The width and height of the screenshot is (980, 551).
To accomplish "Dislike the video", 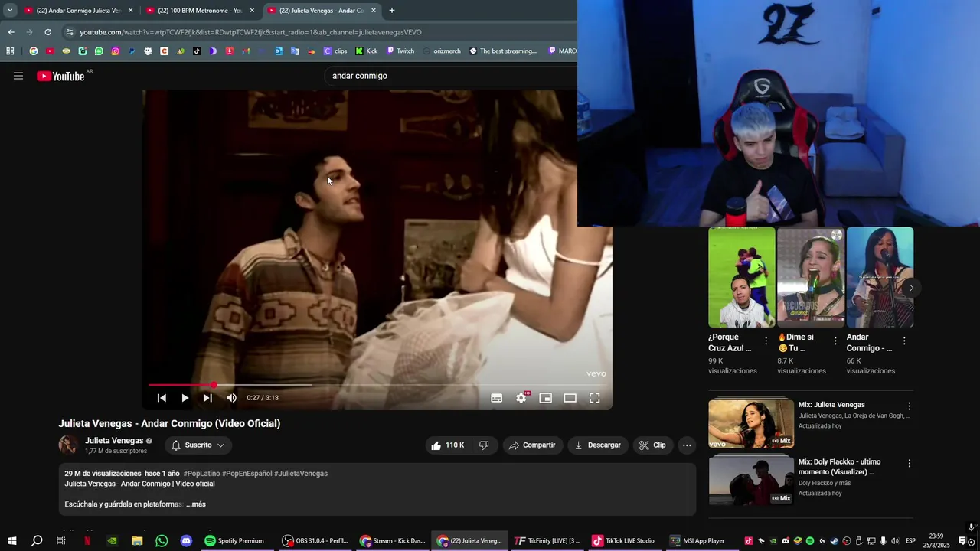I will tap(484, 445).
